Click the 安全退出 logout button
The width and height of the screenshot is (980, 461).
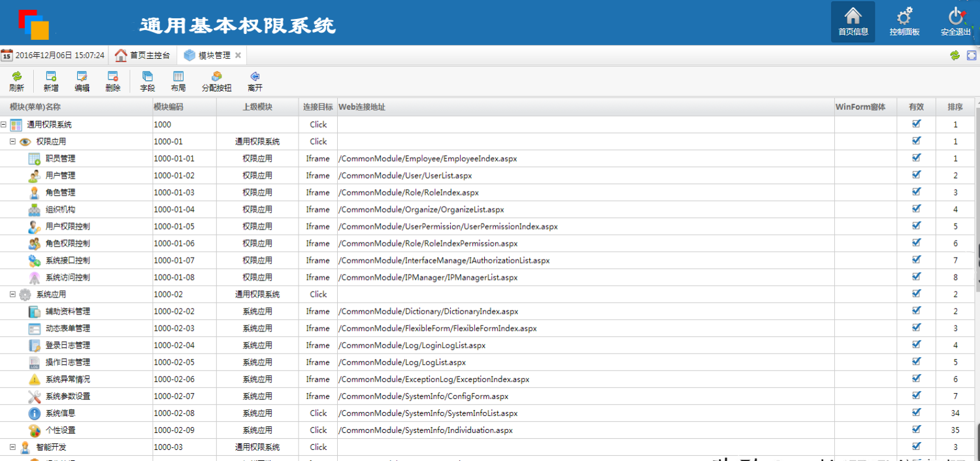[955, 22]
